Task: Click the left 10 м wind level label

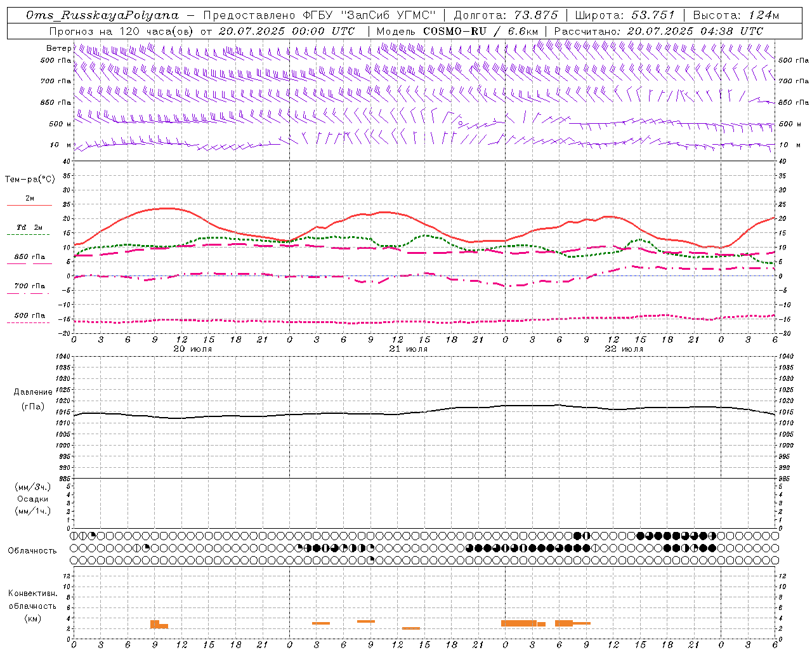Action: 60,145
